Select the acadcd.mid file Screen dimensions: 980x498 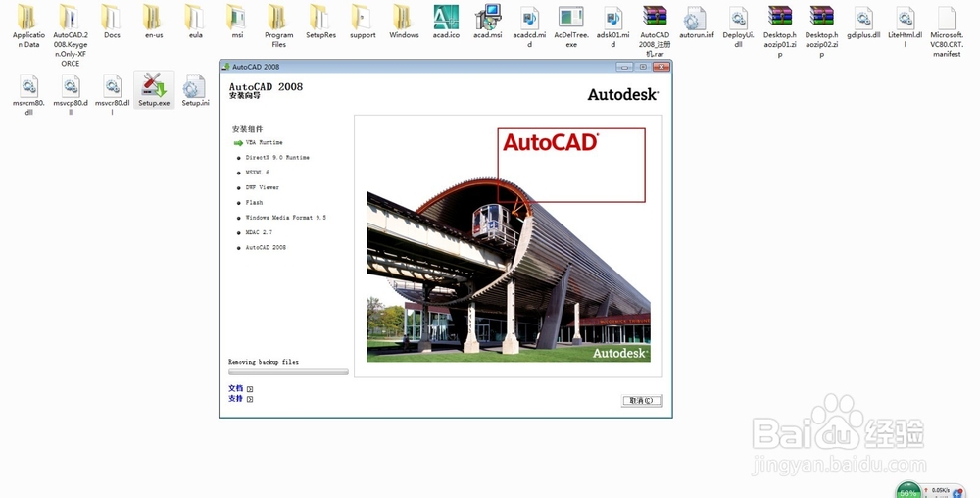[529, 26]
